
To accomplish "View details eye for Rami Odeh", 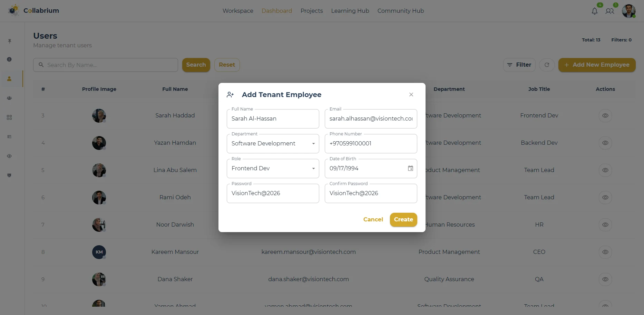I will [x=605, y=197].
